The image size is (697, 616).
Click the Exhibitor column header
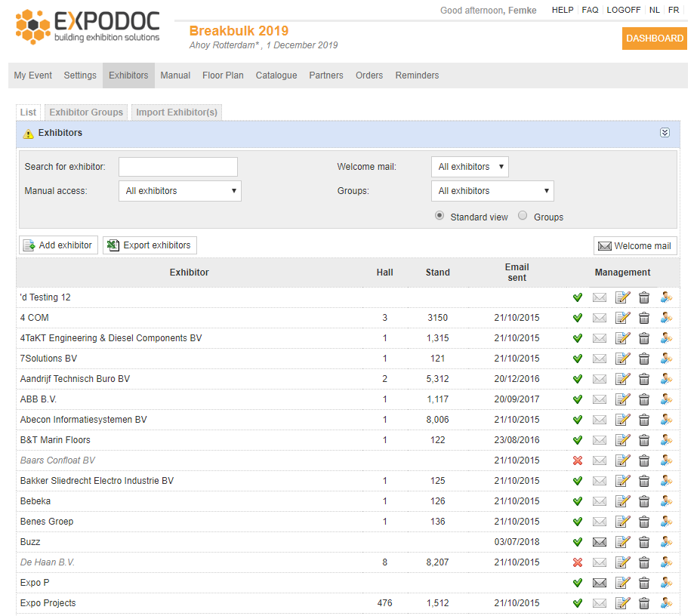coord(189,273)
